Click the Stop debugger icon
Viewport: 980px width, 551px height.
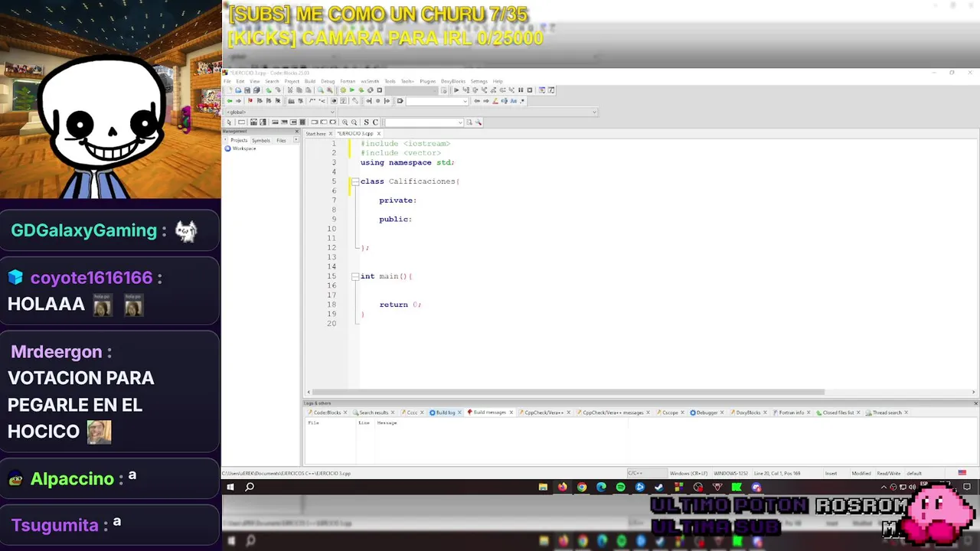click(530, 90)
